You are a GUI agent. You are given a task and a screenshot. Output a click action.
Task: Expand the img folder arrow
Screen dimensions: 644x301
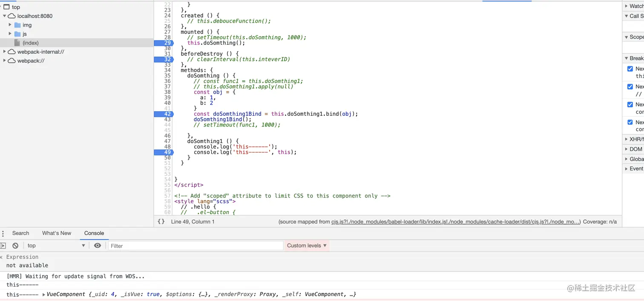[x=10, y=25]
